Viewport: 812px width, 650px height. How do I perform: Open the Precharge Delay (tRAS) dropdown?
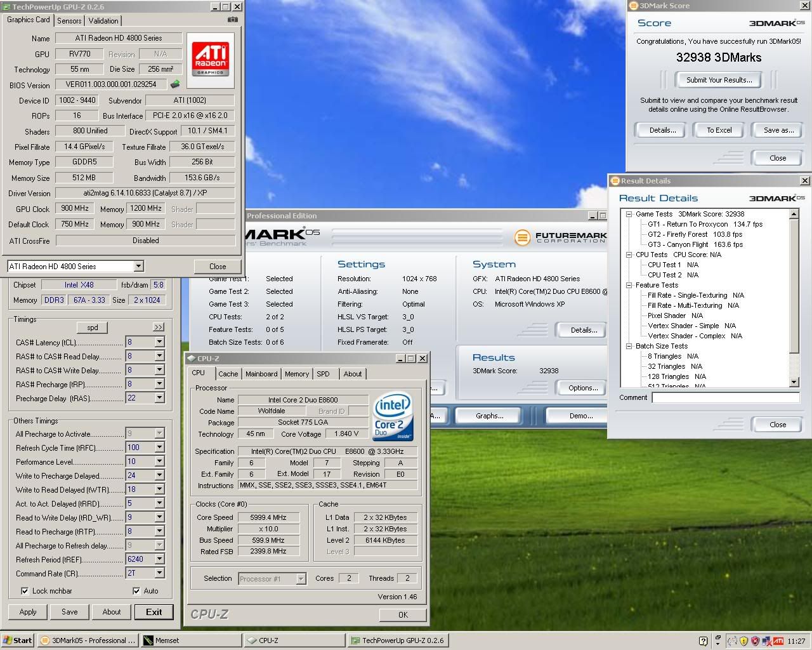tap(159, 398)
